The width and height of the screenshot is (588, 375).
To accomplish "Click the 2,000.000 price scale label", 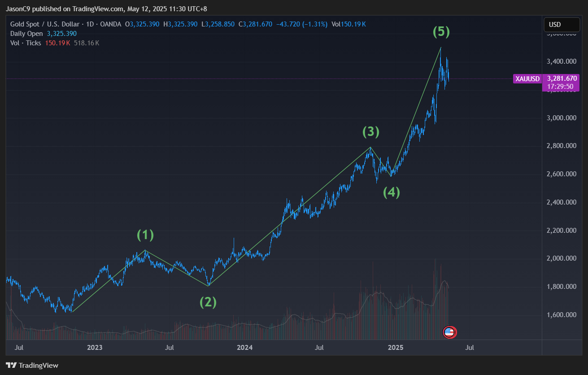I will coord(562,258).
